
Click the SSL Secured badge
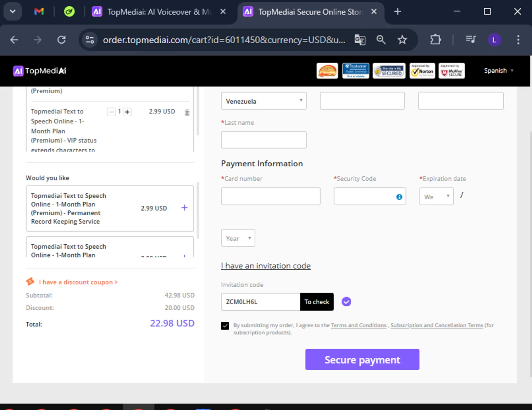389,71
